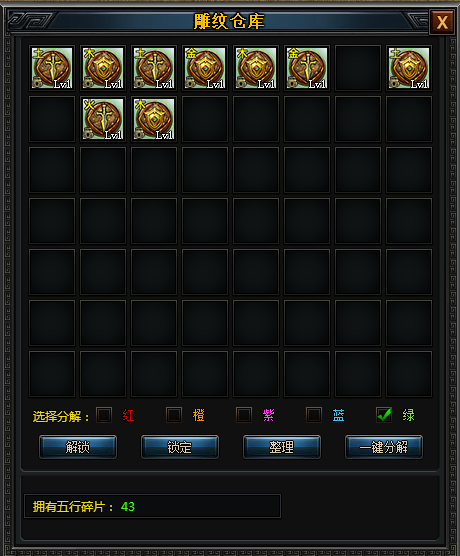Click the 整理 sort button
This screenshot has width=460, height=556.
tap(282, 447)
